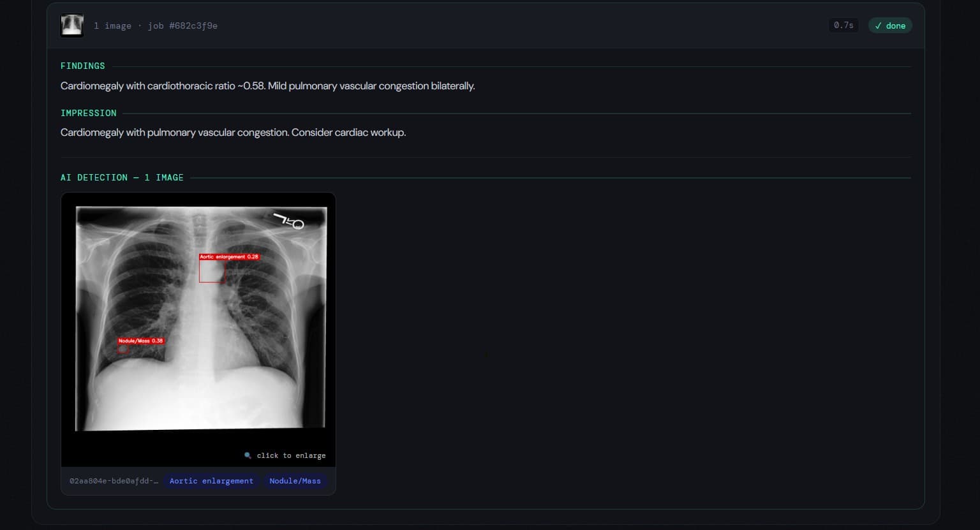Select the Nodule/Mass tag chip

(295, 481)
